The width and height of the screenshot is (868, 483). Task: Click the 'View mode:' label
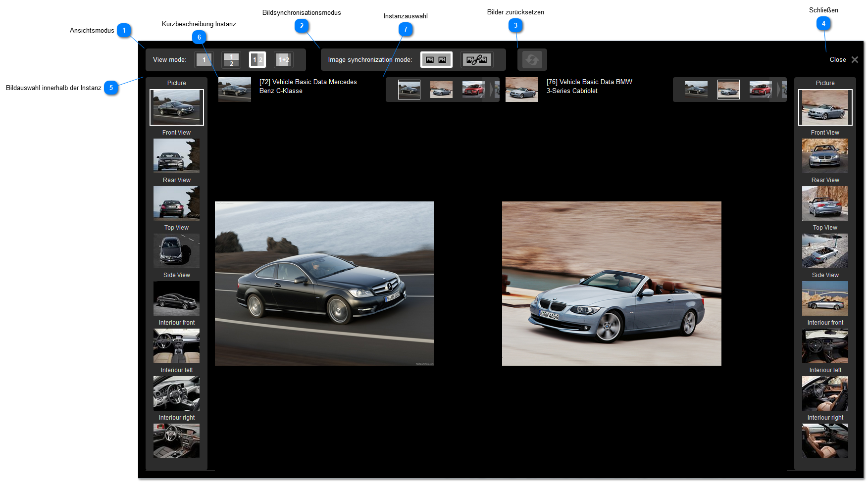170,60
